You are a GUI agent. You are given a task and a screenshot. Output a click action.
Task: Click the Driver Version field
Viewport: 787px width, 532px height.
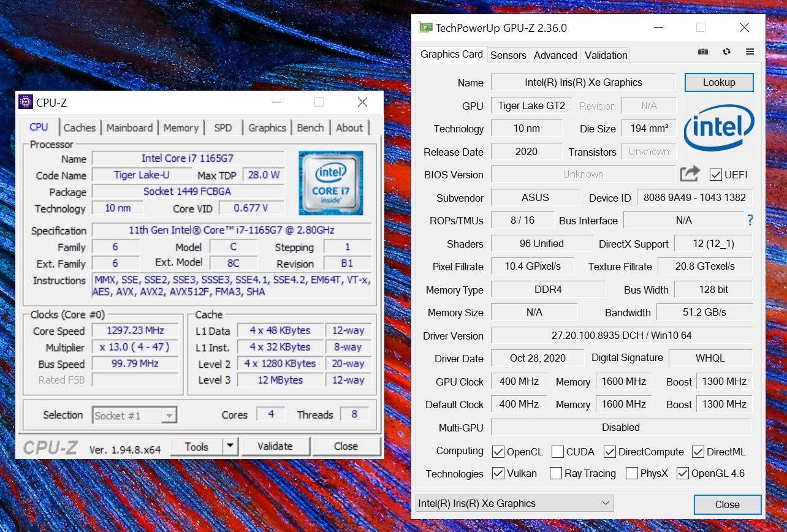tap(622, 335)
